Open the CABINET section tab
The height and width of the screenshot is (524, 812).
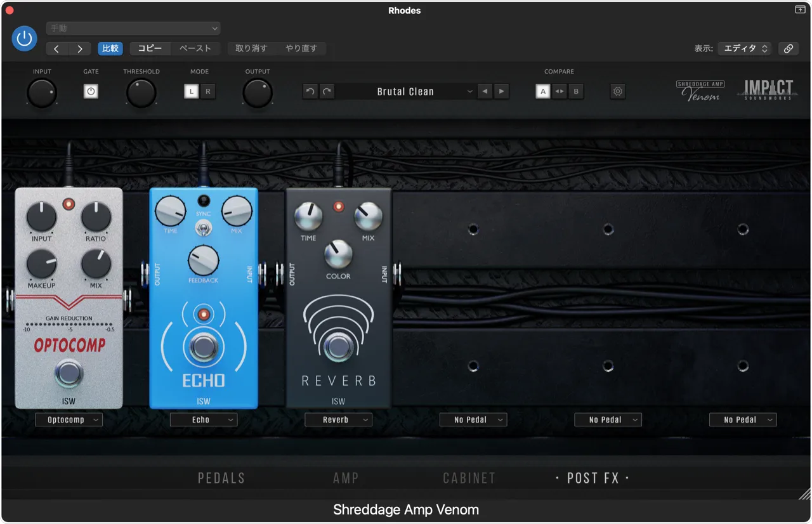tap(469, 478)
